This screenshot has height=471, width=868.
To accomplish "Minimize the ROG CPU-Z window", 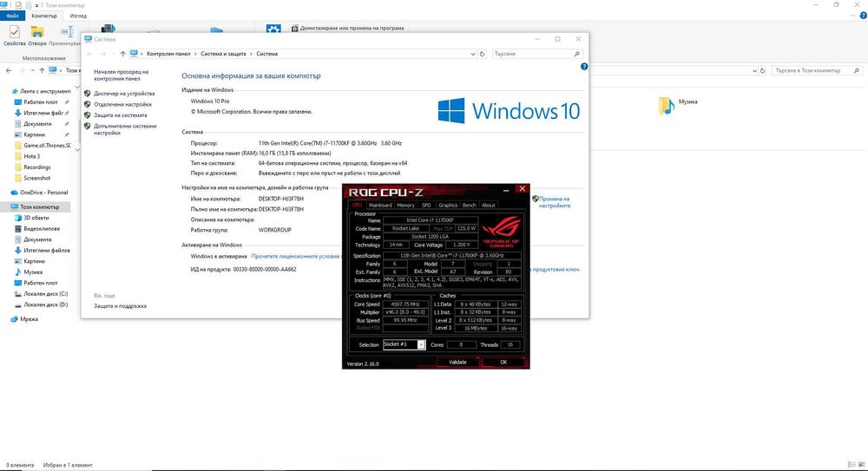I will pos(506,190).
